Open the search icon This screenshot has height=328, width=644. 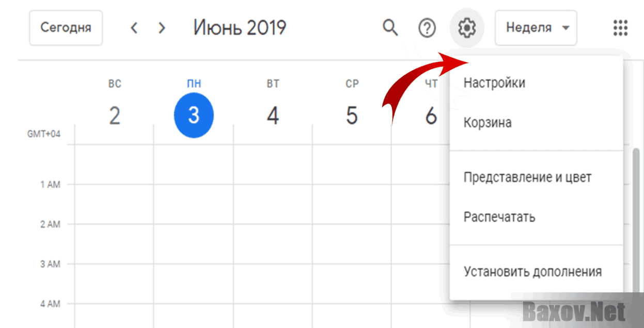click(390, 28)
